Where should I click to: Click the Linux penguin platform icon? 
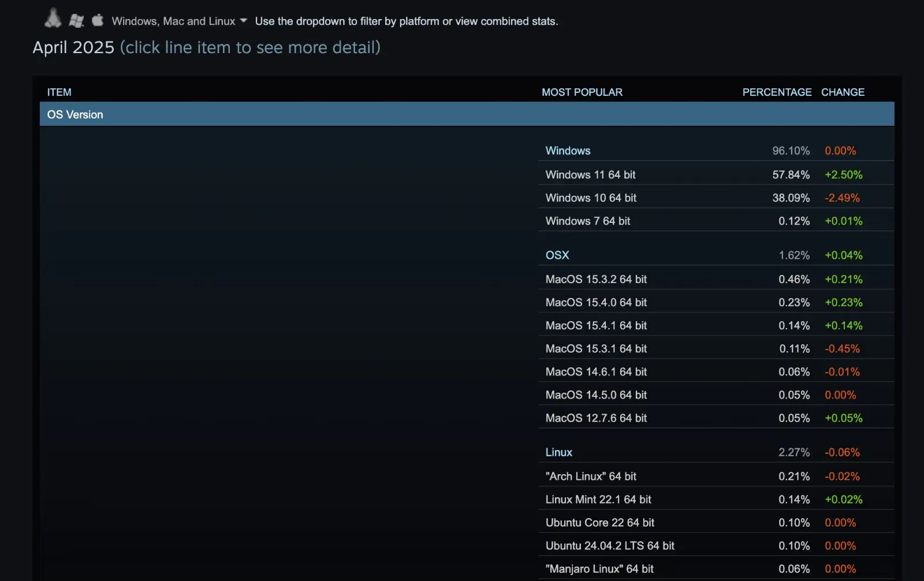[53, 18]
